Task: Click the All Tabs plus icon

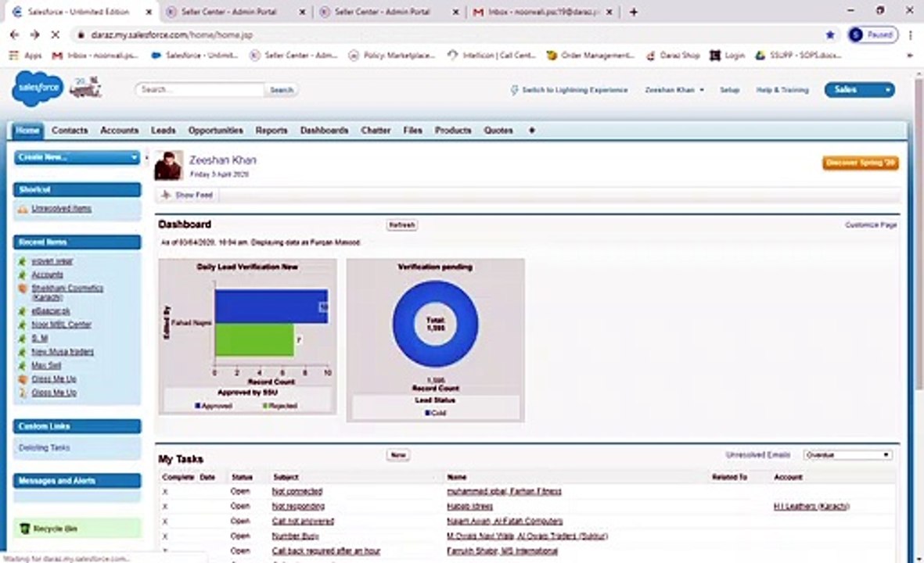Action: click(x=531, y=130)
